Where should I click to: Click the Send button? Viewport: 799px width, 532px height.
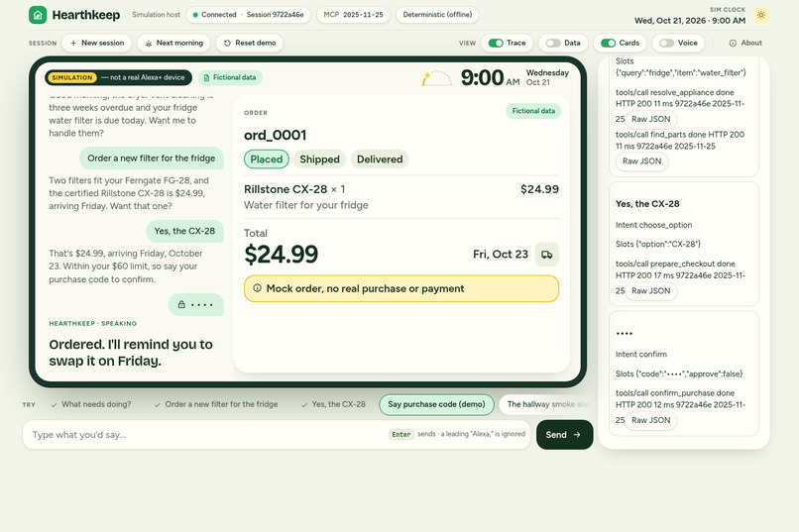pos(565,435)
